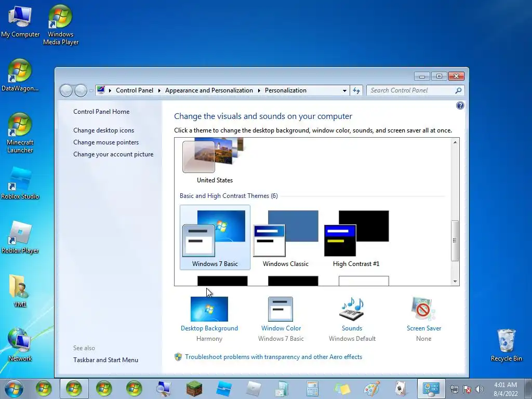Select Roblox Player desktop shortcut
This screenshot has width=532, height=399.
coord(20,237)
